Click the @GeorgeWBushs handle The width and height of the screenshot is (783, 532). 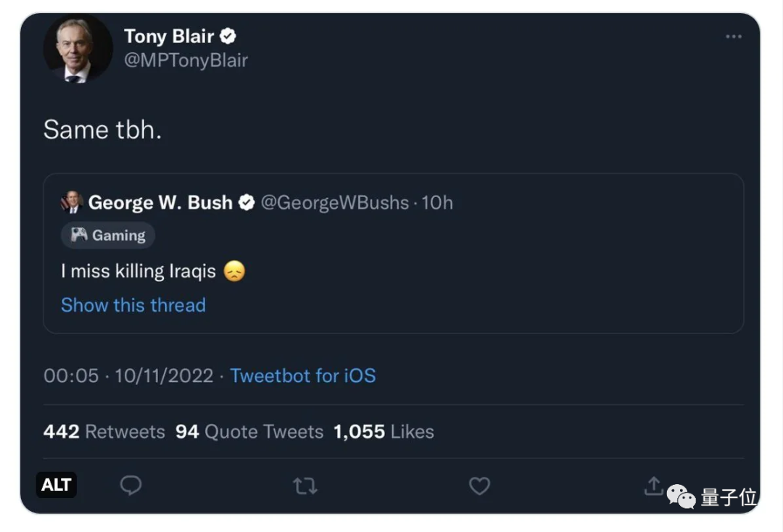(x=334, y=203)
